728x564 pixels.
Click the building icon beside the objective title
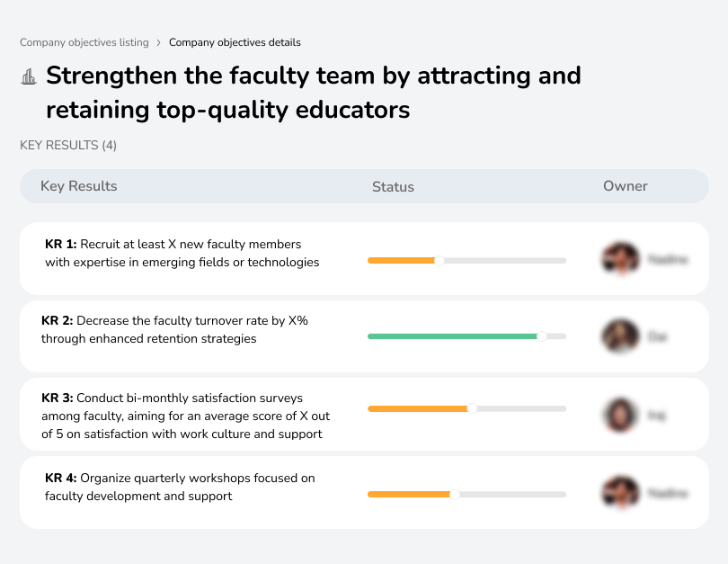[29, 77]
